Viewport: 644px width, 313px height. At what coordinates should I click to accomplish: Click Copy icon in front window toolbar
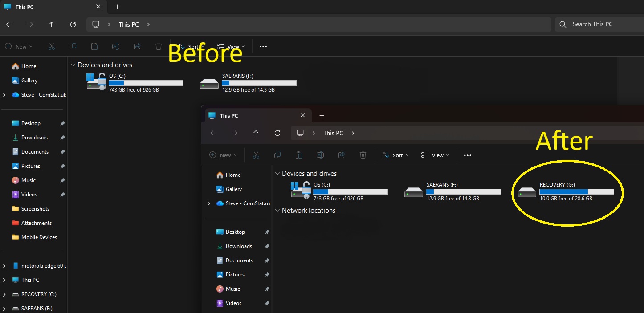coord(277,155)
